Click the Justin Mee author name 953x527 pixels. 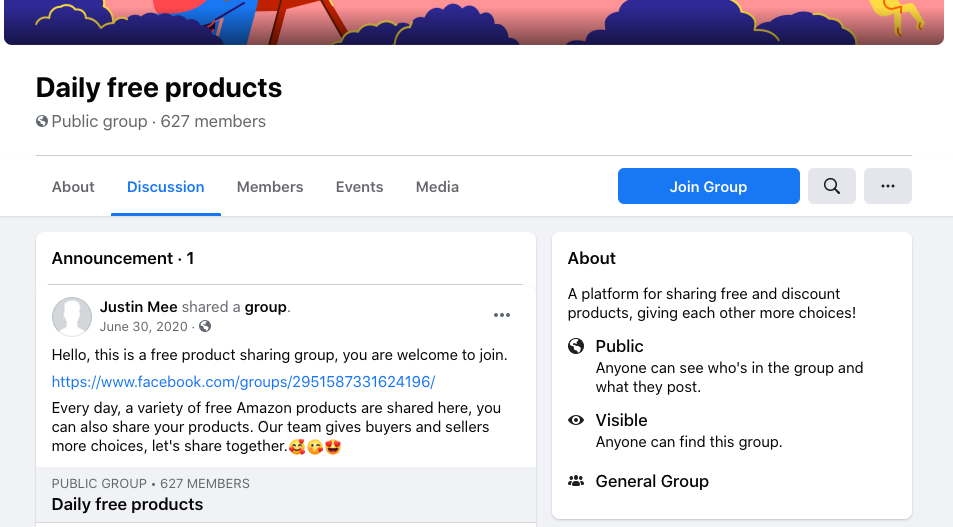(138, 307)
